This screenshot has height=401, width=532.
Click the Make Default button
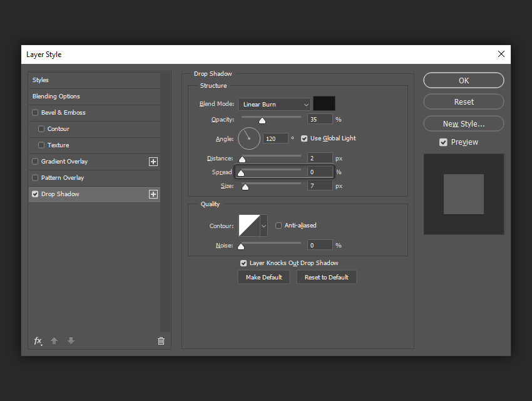263,277
